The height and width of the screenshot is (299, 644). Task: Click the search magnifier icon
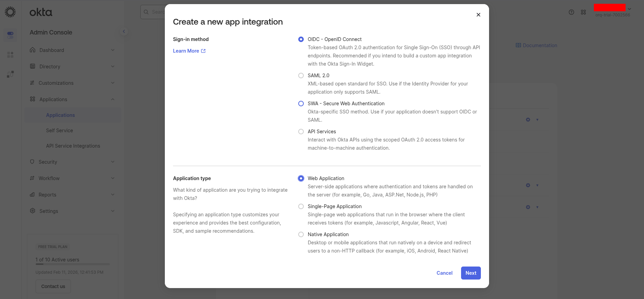(x=146, y=12)
